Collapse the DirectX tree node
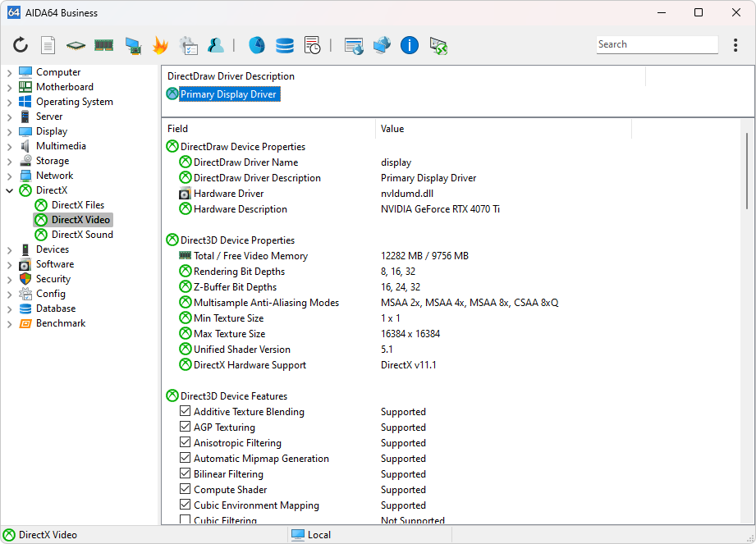756x544 pixels. point(9,190)
